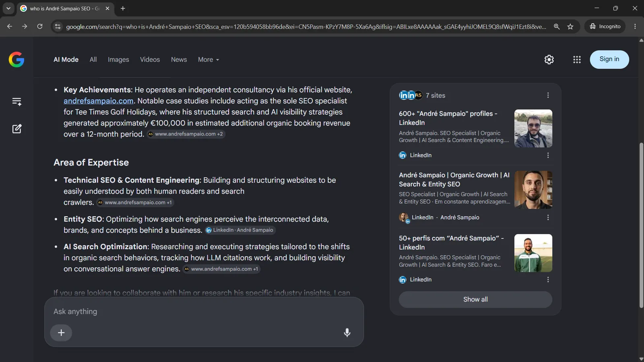Click thumbnail of man with sunglasses outdoors
Viewport: 644px width, 362px height.
tap(533, 128)
